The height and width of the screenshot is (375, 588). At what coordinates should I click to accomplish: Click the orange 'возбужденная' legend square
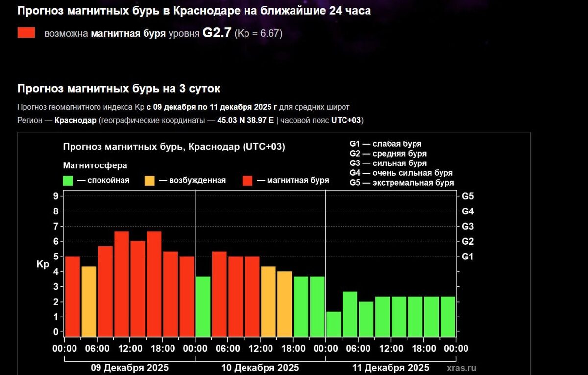[149, 180]
